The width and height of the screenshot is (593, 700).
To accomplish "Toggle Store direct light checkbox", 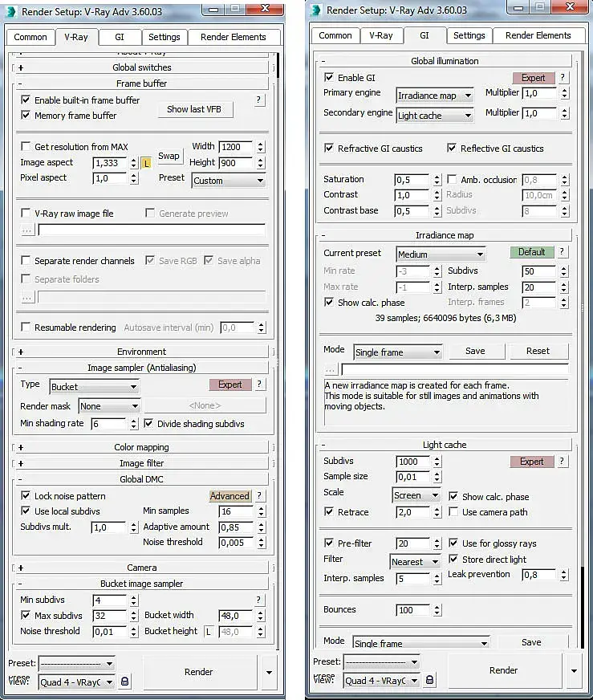I will [453, 559].
